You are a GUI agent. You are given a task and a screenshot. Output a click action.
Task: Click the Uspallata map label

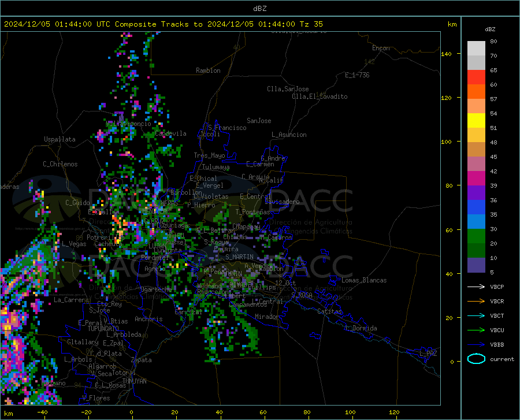point(60,139)
